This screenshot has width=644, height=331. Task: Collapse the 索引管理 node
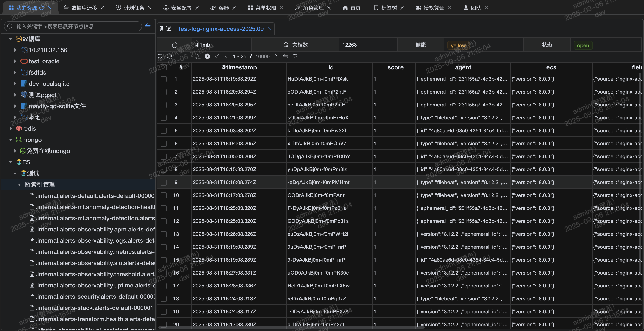(19, 185)
